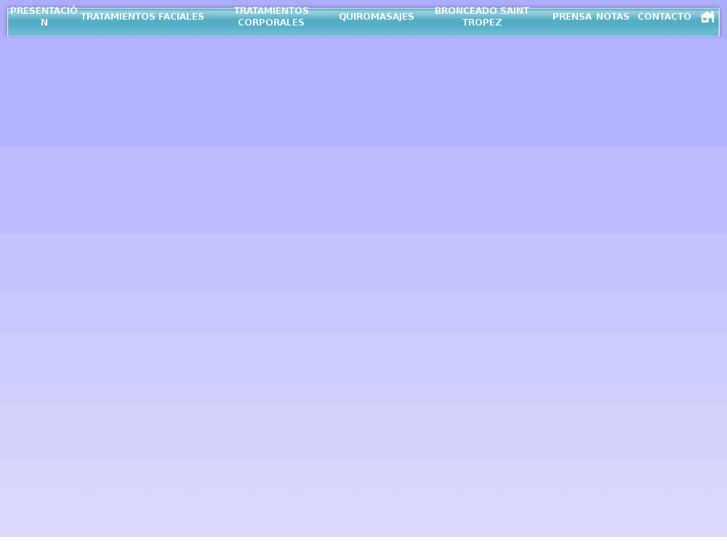Open the NOTAS link
This screenshot has width=727, height=545.
coord(612,17)
